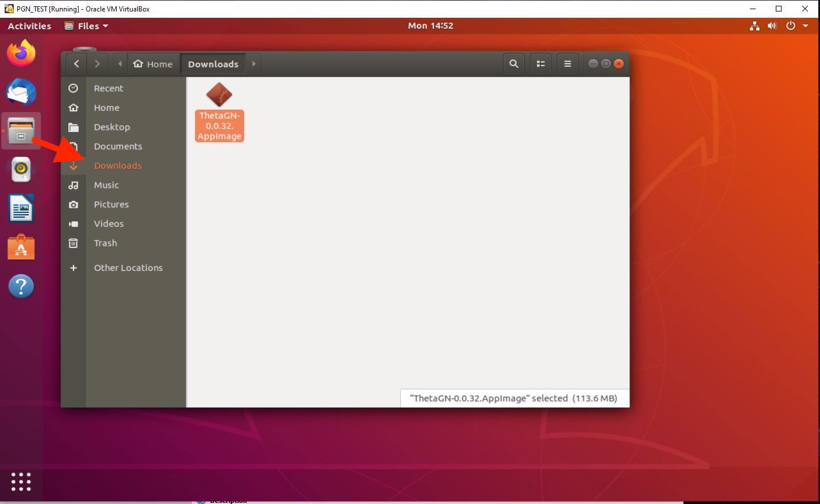Viewport: 820px width, 504px height.
Task: Maximize the VirtualBox window
Action: (779, 9)
